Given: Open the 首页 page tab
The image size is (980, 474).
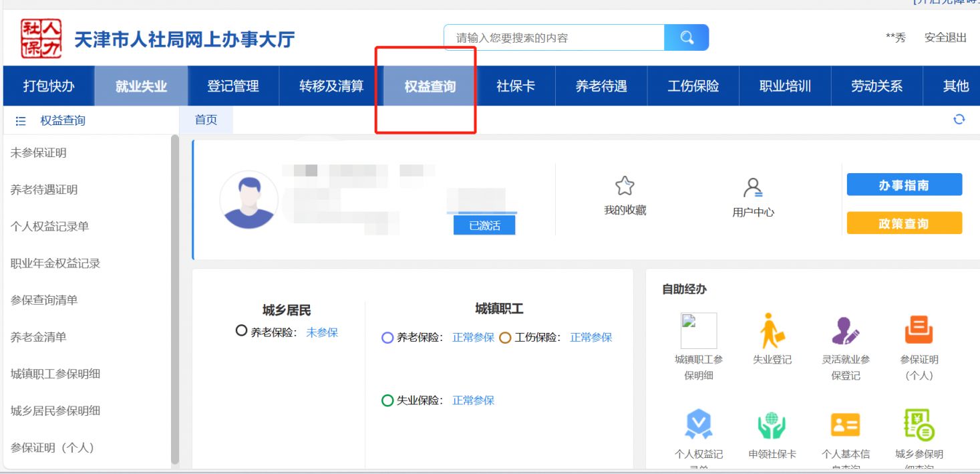Looking at the screenshot, I should pos(206,120).
